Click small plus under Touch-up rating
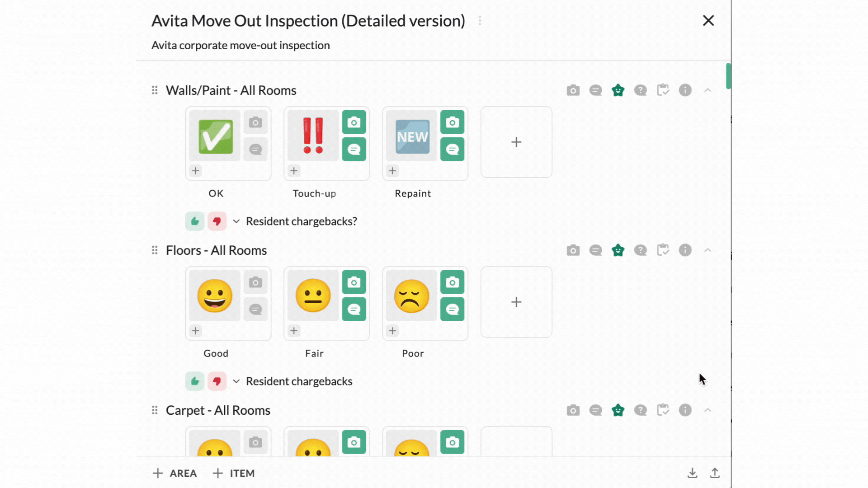Screen dimensions: 868x488 click(x=294, y=171)
